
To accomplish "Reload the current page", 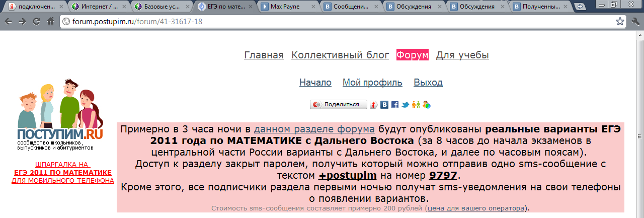I will pyautogui.click(x=36, y=22).
